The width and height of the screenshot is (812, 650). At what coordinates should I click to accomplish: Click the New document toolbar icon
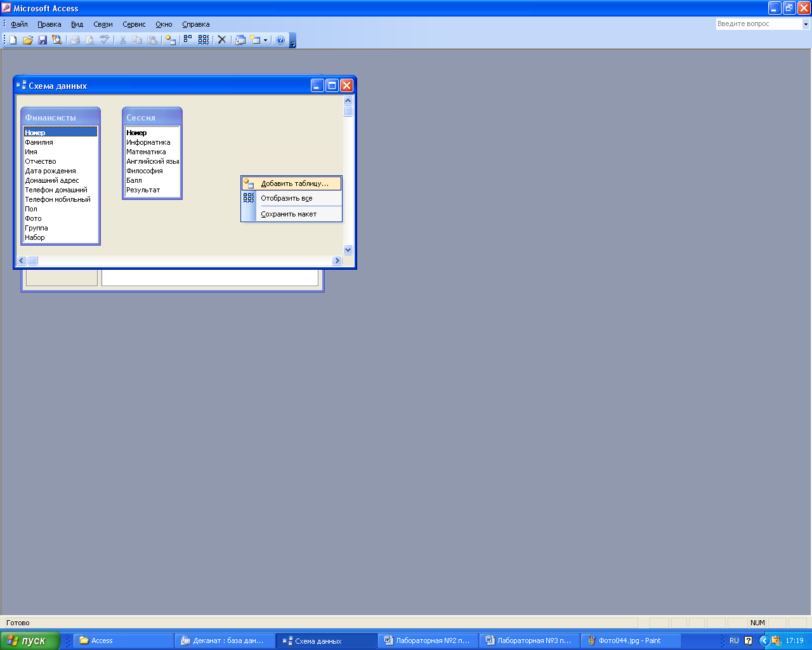tap(13, 40)
